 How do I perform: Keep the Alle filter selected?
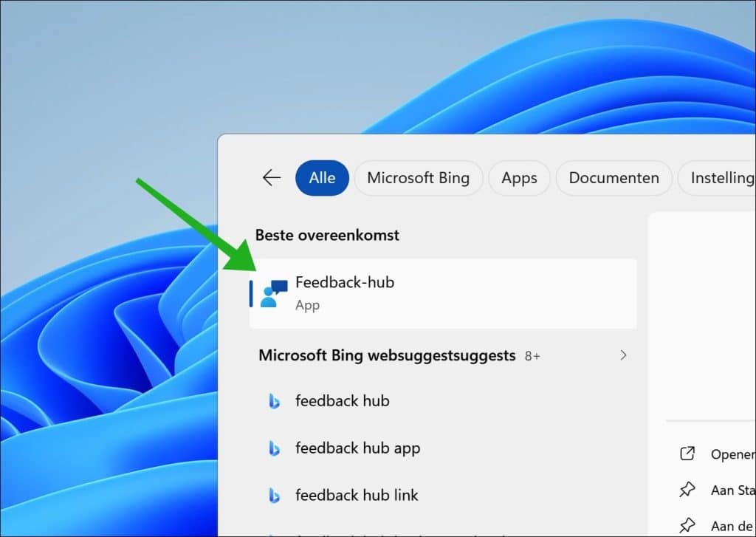[321, 177]
